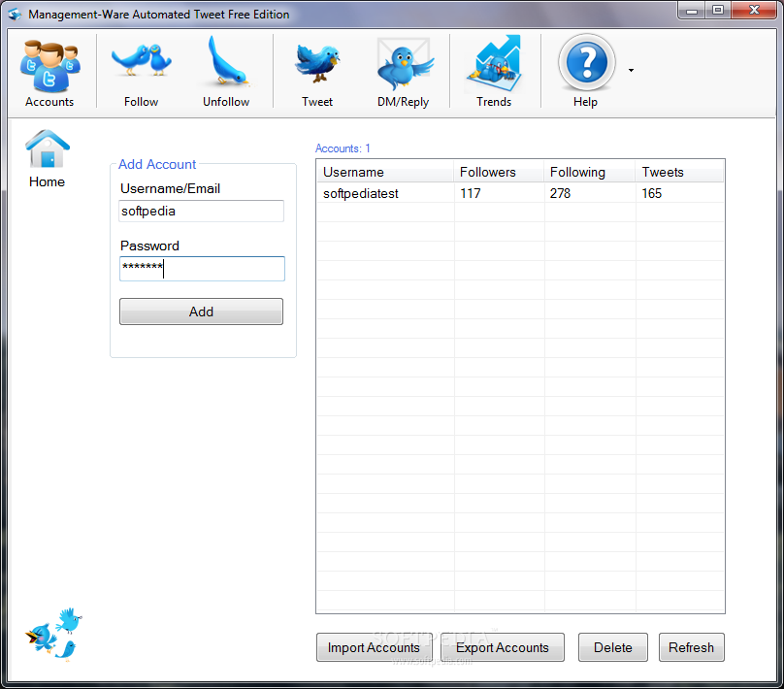Image resolution: width=784 pixels, height=689 pixels.
Task: Click the followers value 117
Action: (470, 193)
